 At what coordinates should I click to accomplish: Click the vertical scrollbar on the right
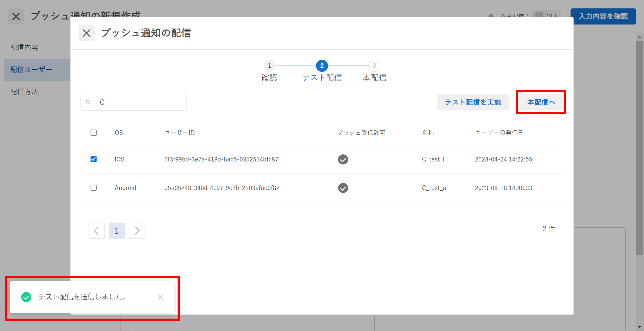coord(640,148)
